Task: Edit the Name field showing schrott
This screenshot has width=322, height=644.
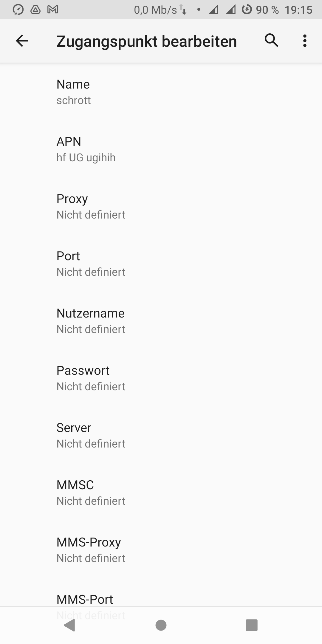Action: coord(161,92)
